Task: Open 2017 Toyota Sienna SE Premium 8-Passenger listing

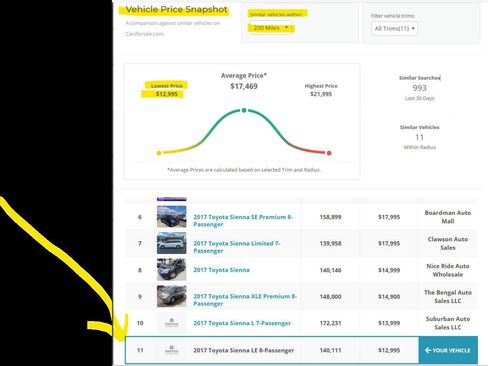Action: pos(243,220)
